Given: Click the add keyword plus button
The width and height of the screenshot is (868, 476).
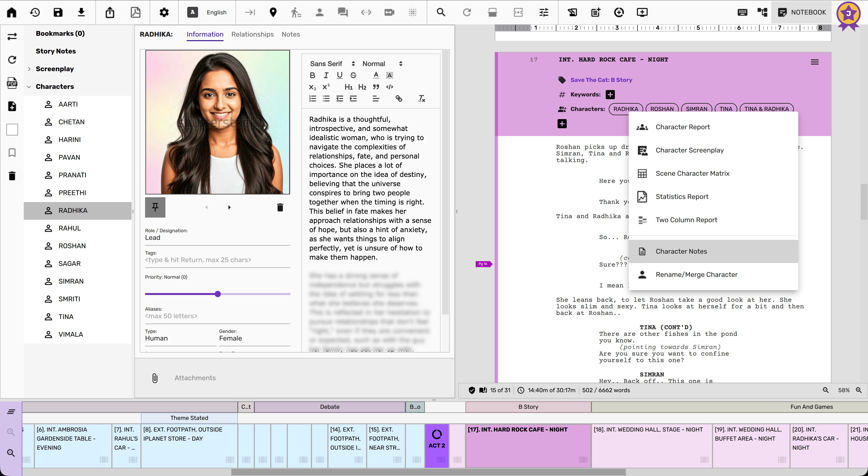Looking at the screenshot, I should (610, 95).
